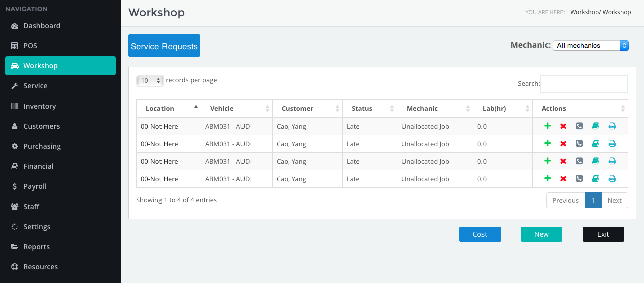
Task: Open the Mechanic dropdown
Action: (591, 46)
